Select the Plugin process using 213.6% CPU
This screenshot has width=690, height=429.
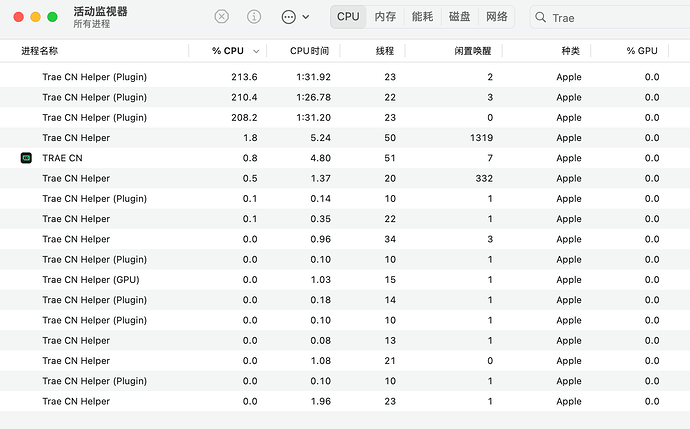click(x=345, y=77)
